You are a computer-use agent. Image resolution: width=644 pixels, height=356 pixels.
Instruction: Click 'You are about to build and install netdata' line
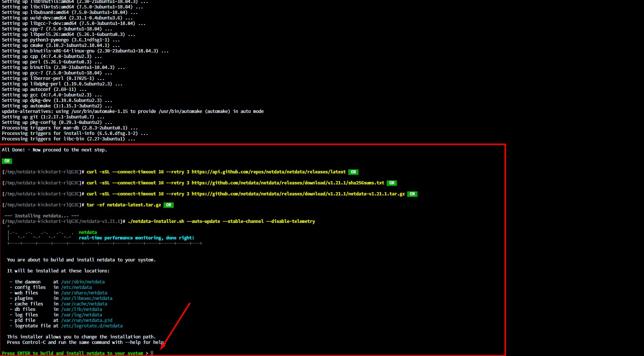(81, 260)
